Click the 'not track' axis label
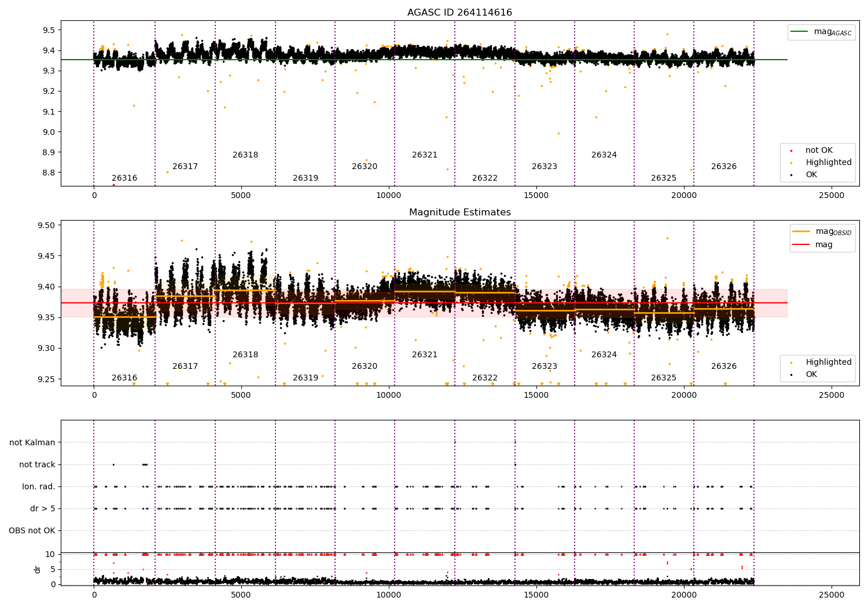This screenshot has height=608, width=868. coord(37,464)
